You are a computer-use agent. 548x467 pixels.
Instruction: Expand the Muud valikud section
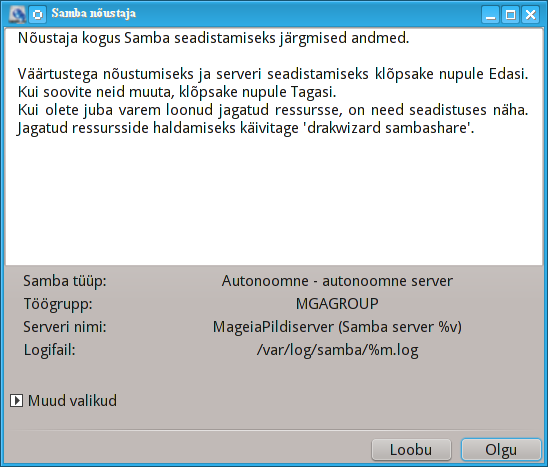(16, 401)
